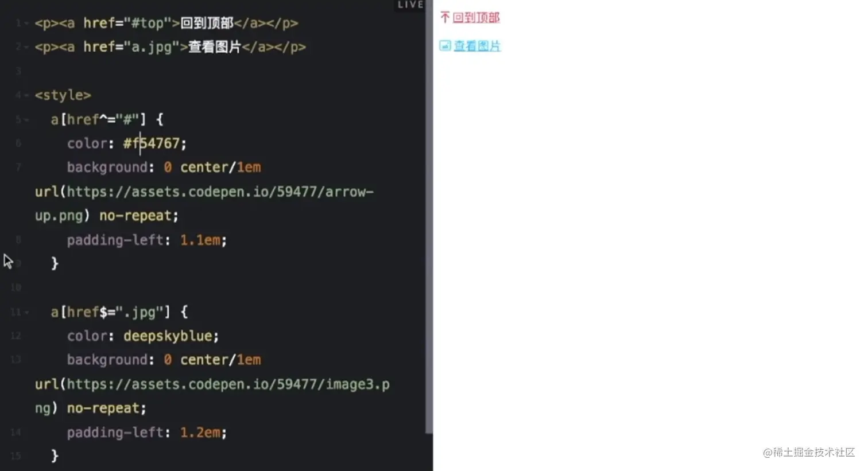Click the red up-arrow icon beside 回到顶部
The height and width of the screenshot is (471, 868).
click(445, 17)
